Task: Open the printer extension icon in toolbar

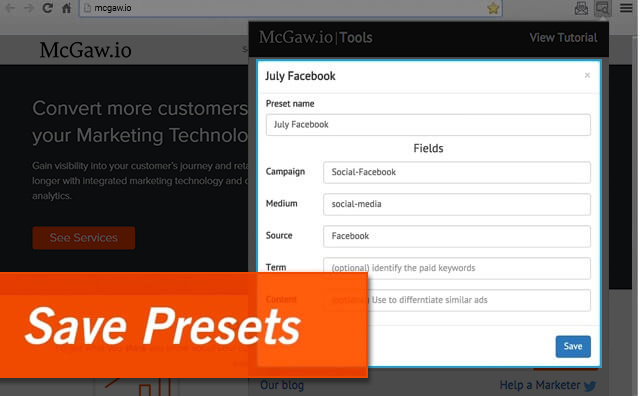Action: coord(581,8)
